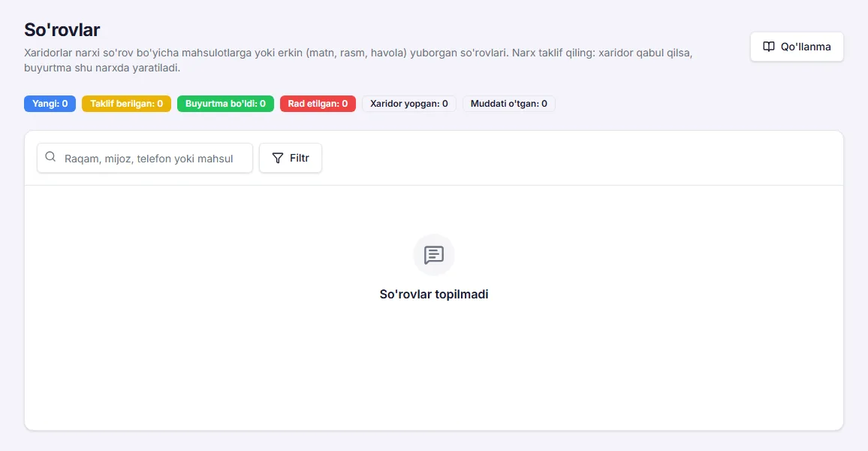The width and height of the screenshot is (868, 451).
Task: Select the Xaridor yopgan: 0 badge
Action: pyautogui.click(x=409, y=104)
